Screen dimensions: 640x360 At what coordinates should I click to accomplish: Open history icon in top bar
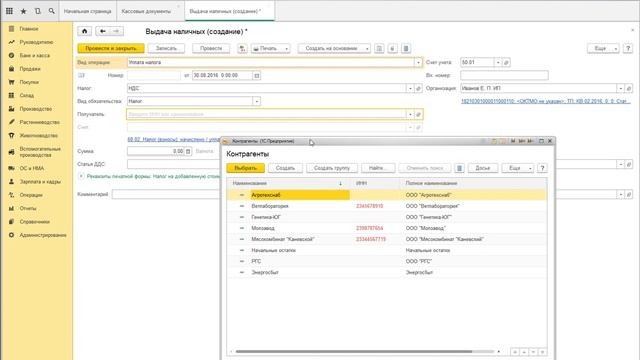[x=38, y=11]
